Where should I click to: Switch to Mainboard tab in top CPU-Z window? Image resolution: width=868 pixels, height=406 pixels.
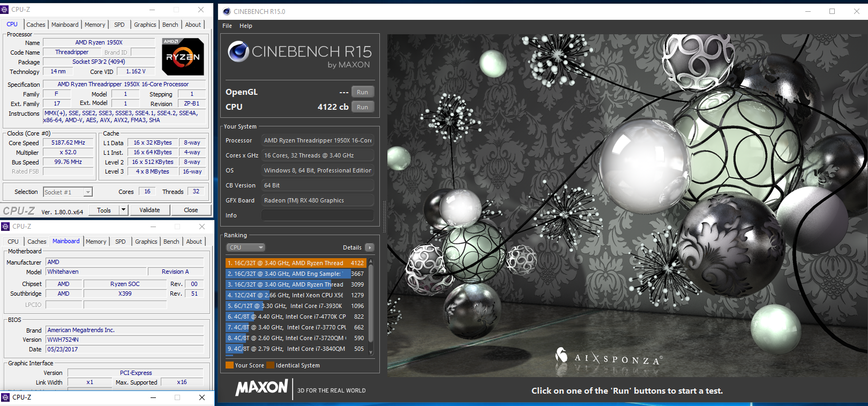pos(65,25)
